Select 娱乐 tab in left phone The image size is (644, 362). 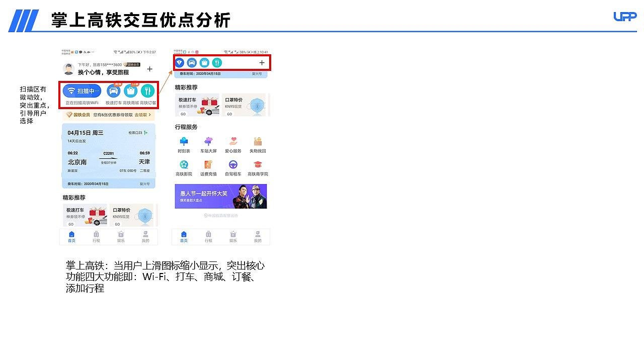point(121,237)
